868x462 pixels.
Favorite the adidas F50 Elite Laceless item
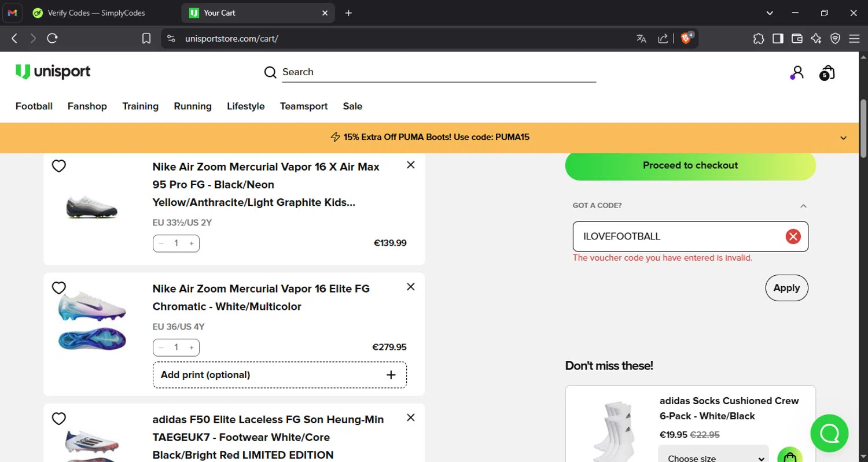point(59,419)
